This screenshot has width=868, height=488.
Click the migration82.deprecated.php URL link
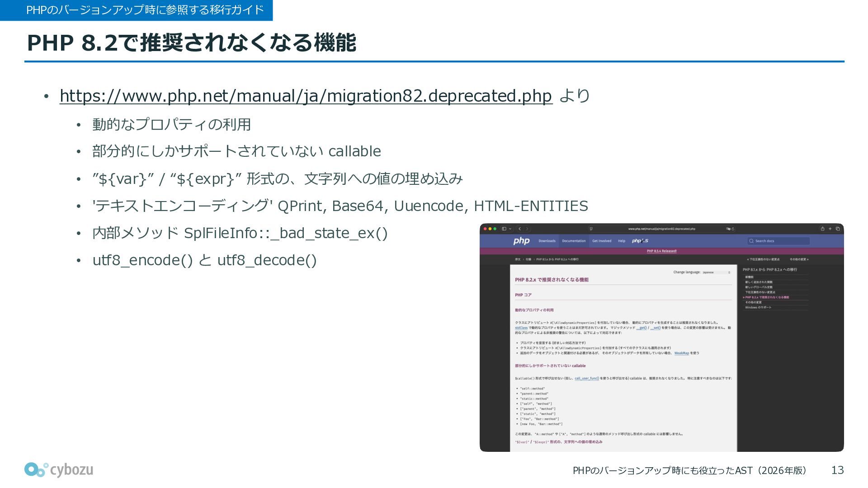306,96
